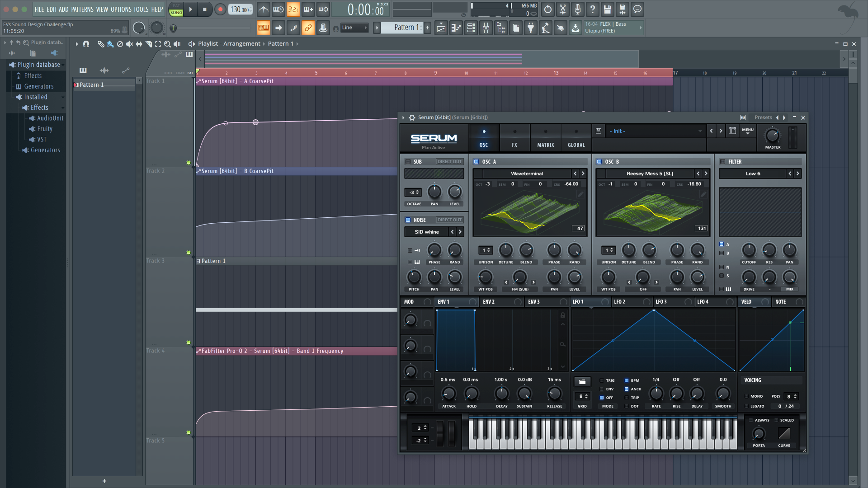Toggle the metronome icon

[264, 9]
